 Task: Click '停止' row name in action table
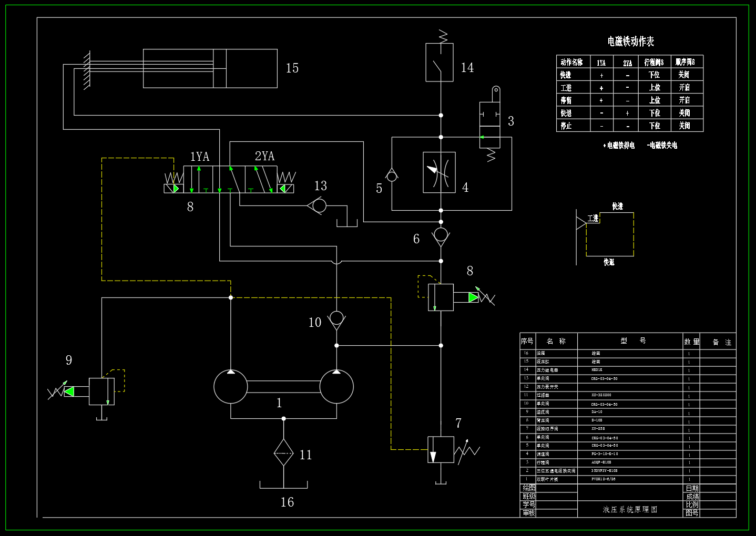coord(566,126)
